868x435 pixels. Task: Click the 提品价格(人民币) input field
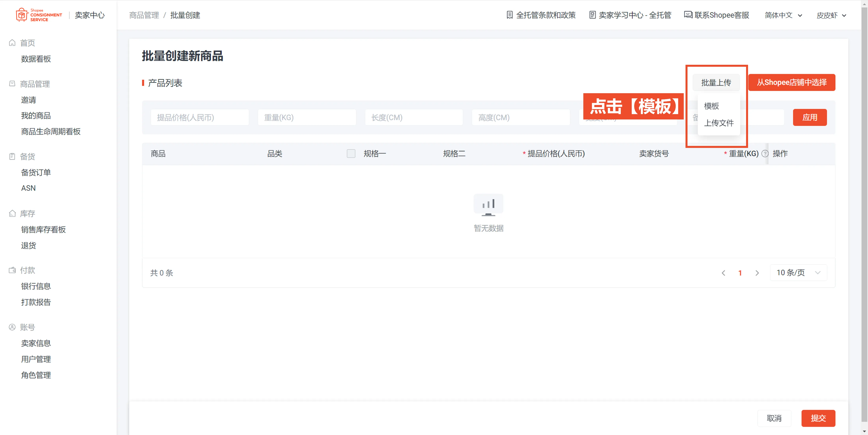coord(199,117)
